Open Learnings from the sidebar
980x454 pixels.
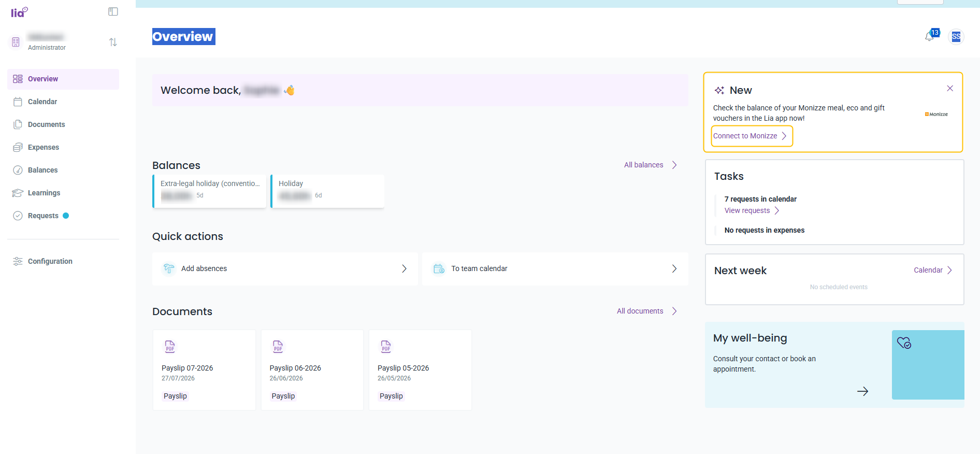tap(63, 193)
